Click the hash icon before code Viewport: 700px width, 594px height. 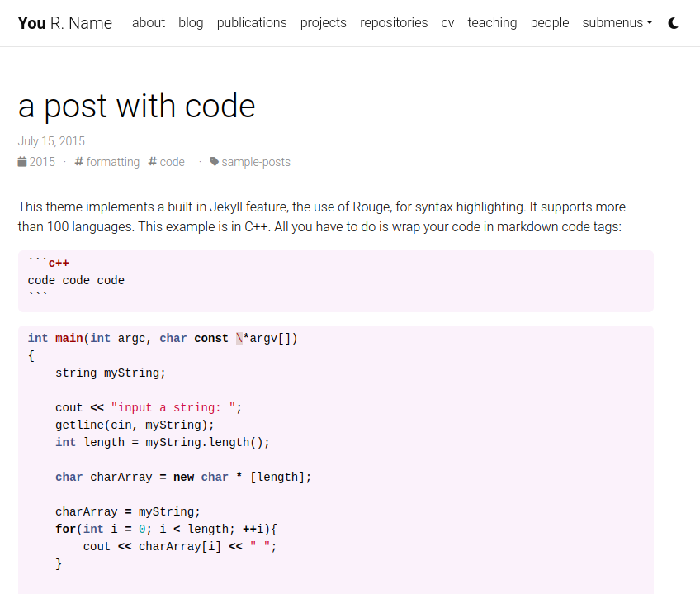[153, 162]
